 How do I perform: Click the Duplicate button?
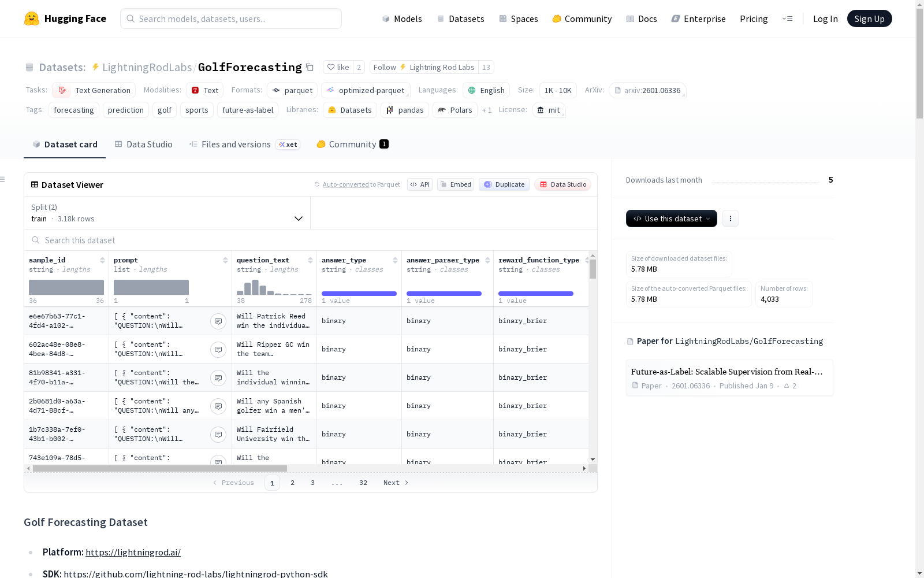504,184
